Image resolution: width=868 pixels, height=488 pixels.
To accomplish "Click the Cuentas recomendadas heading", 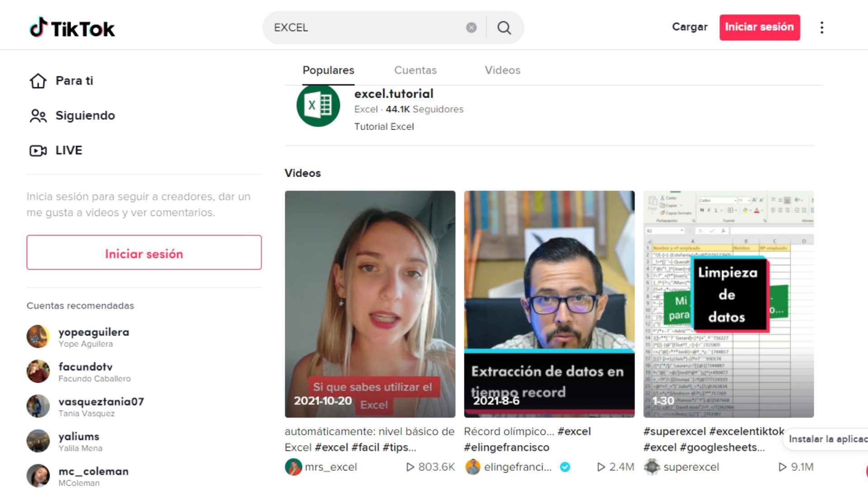I will tap(80, 306).
